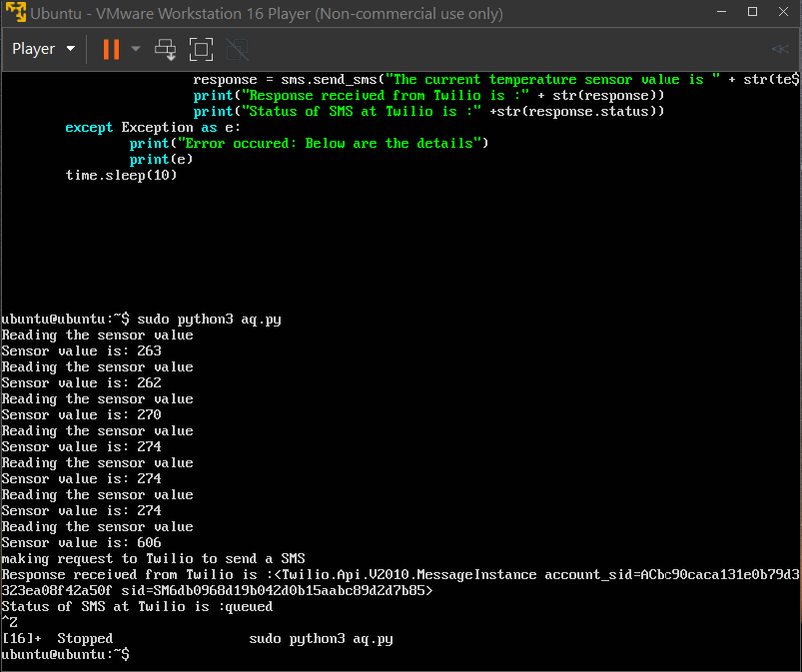
Task: Click the 'sid=SM6db0968d19b042d0b15aabc89d2d7b85>' text
Action: [278, 591]
